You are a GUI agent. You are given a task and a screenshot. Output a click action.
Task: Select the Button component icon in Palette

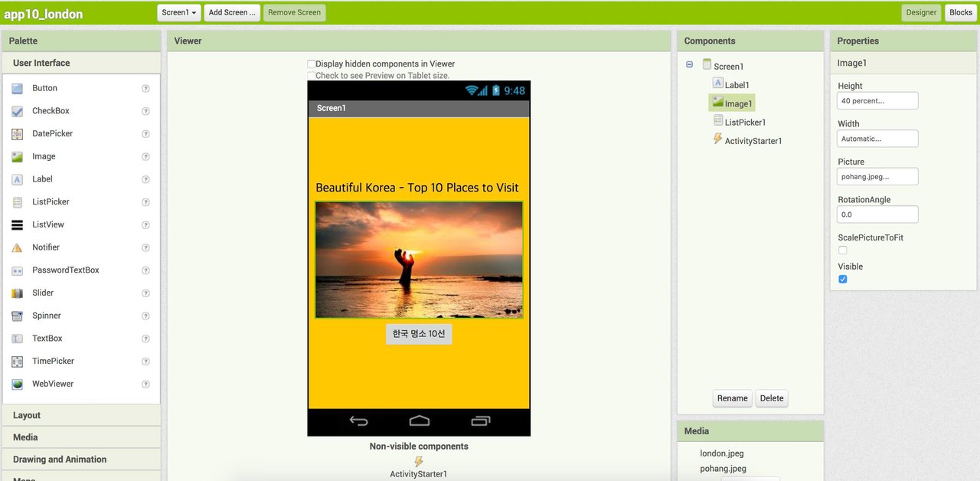point(17,89)
